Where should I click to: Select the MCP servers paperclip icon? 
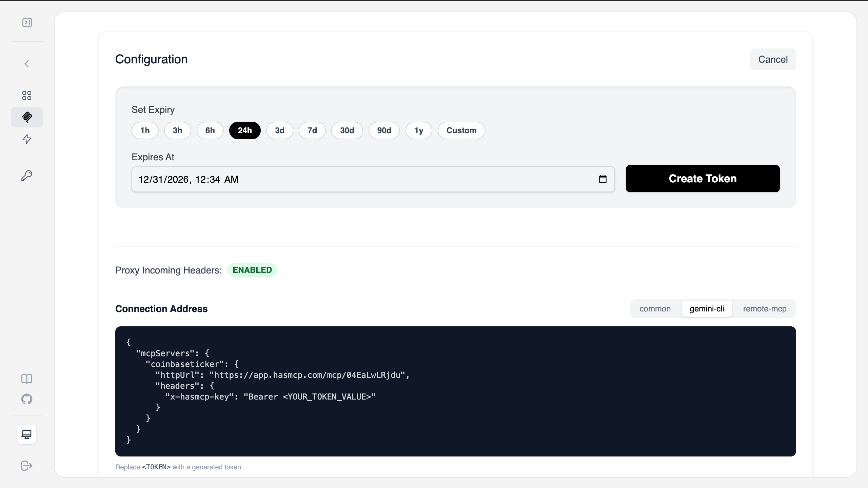26,117
